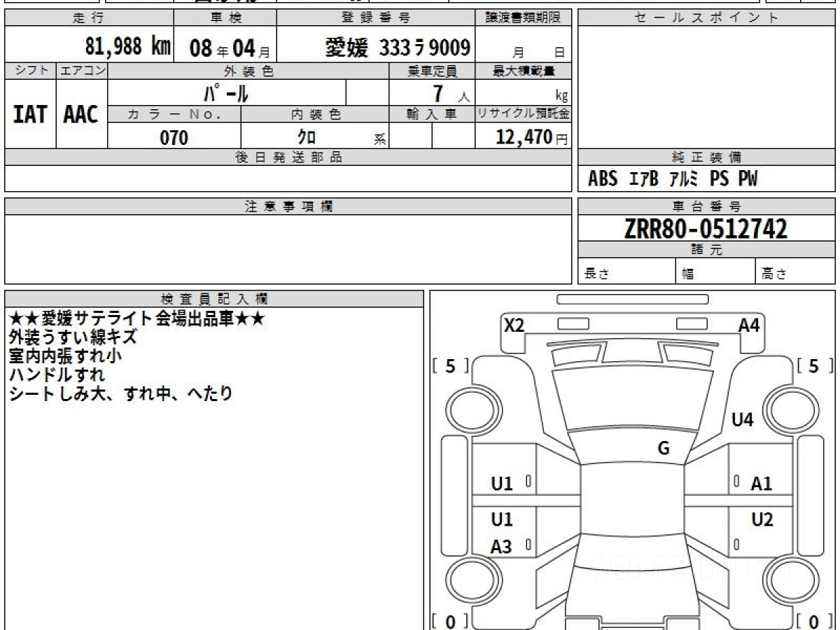Select エアB in the equipment list

coord(644,179)
